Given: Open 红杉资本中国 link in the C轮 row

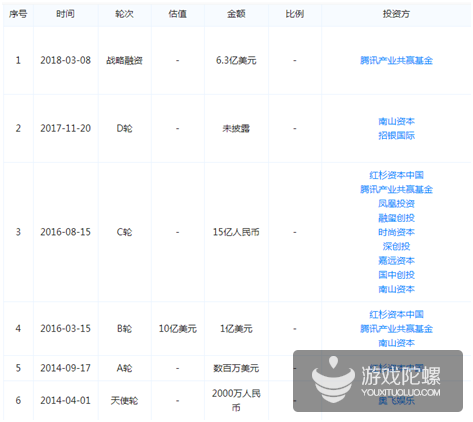Looking at the screenshot, I should 396,175.
